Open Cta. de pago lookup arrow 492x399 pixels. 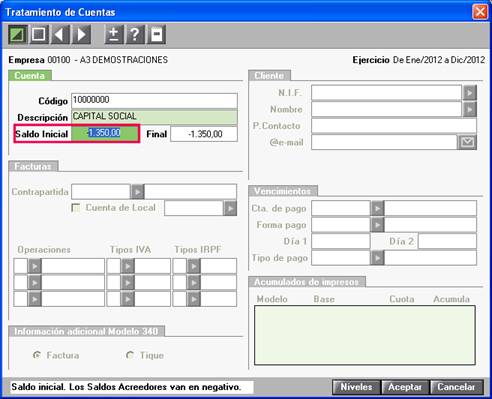[x=377, y=208]
